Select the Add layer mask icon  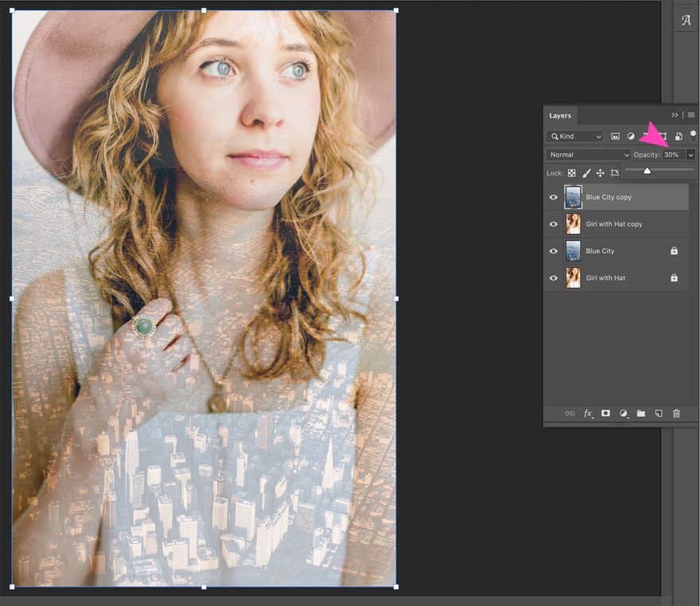coord(605,413)
